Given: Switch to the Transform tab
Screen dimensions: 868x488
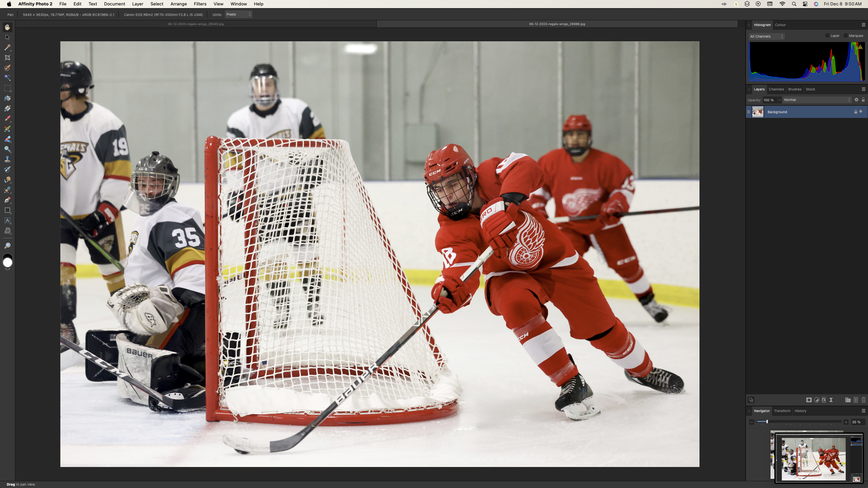Looking at the screenshot, I should pos(782,411).
